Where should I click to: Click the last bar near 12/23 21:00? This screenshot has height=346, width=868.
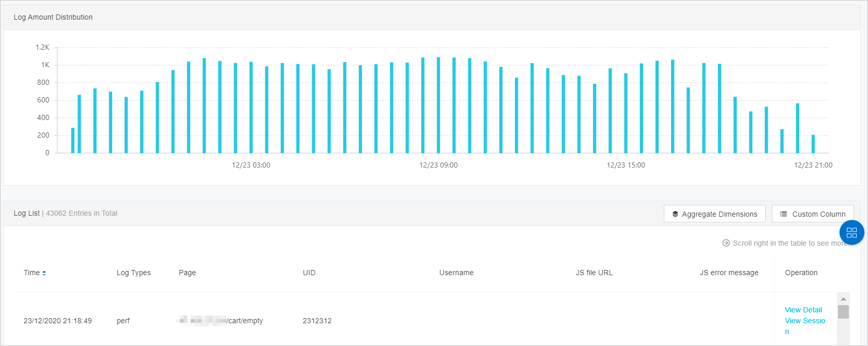click(x=813, y=144)
